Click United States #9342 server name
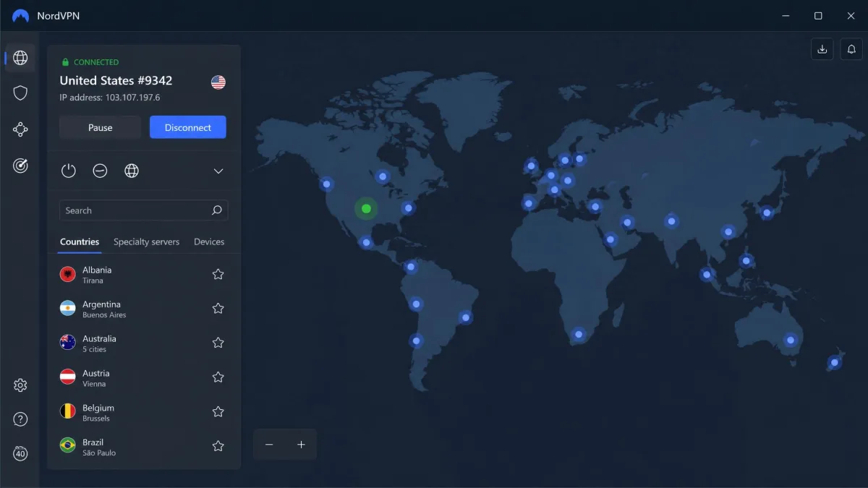Screen dimensions: 868x488 point(116,81)
